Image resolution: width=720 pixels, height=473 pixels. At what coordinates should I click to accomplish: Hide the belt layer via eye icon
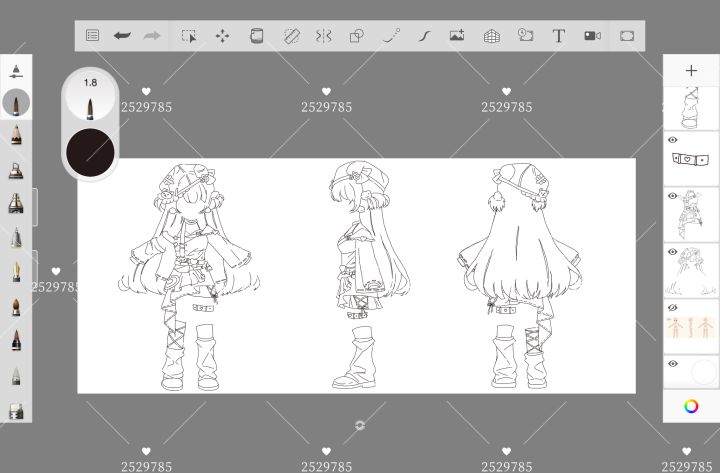pos(673,140)
